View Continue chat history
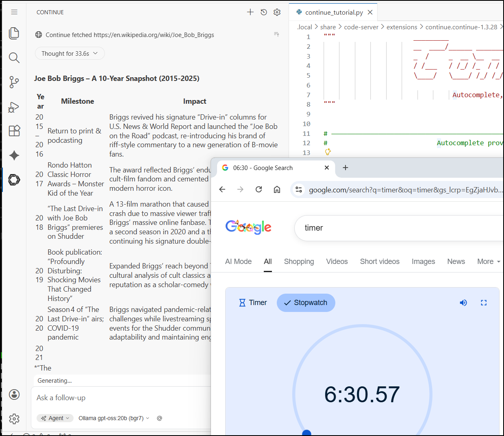 [264, 12]
